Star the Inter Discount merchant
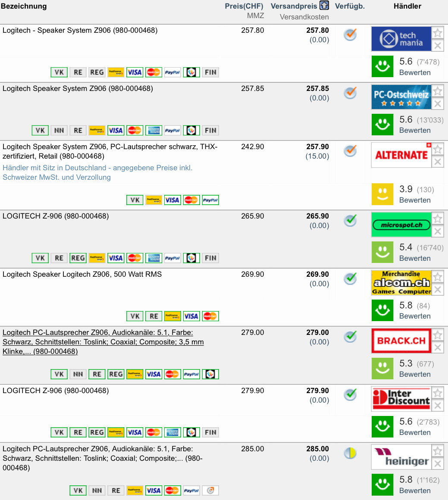 point(438,393)
